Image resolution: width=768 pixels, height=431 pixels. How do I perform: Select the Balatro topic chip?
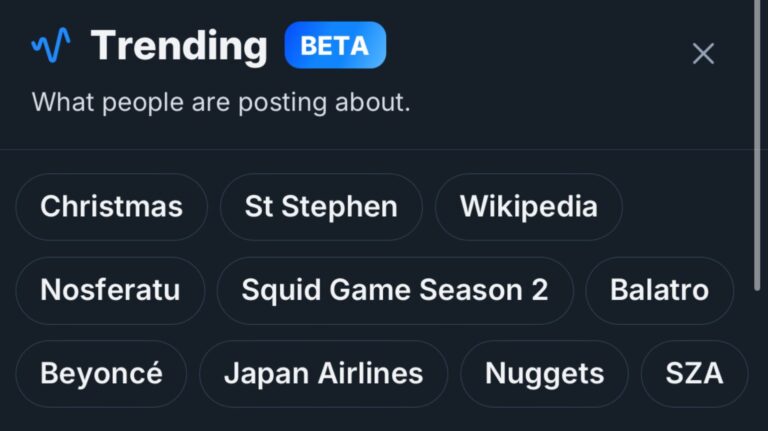pyautogui.click(x=659, y=290)
